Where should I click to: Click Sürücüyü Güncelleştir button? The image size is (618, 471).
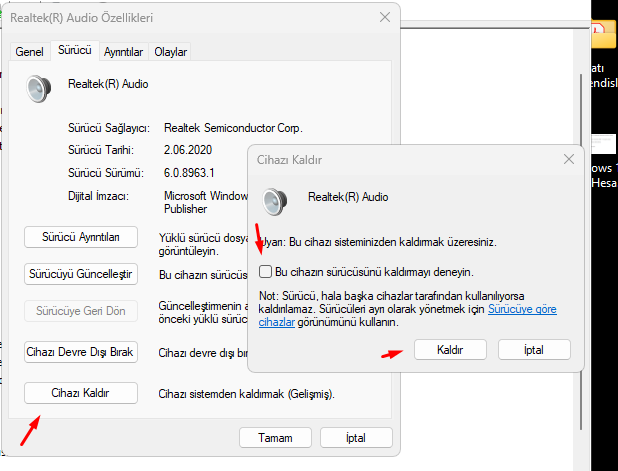coord(81,274)
